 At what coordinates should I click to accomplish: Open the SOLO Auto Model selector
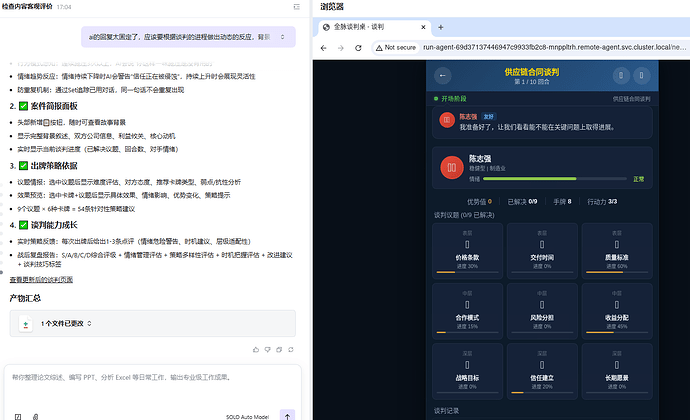click(x=247, y=417)
